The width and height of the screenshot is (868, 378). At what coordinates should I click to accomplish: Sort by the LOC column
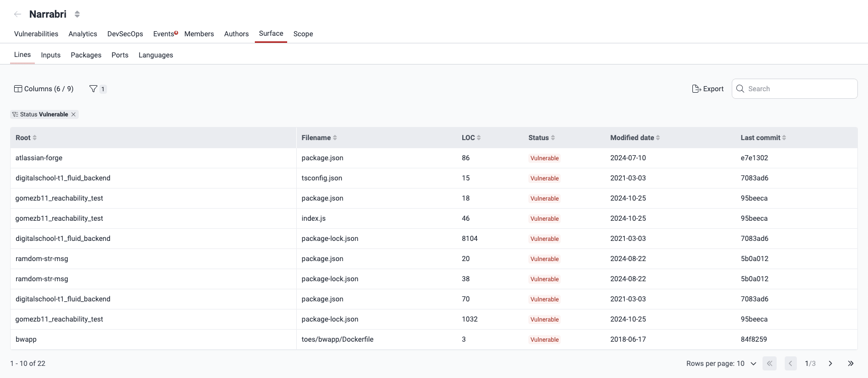click(x=471, y=138)
